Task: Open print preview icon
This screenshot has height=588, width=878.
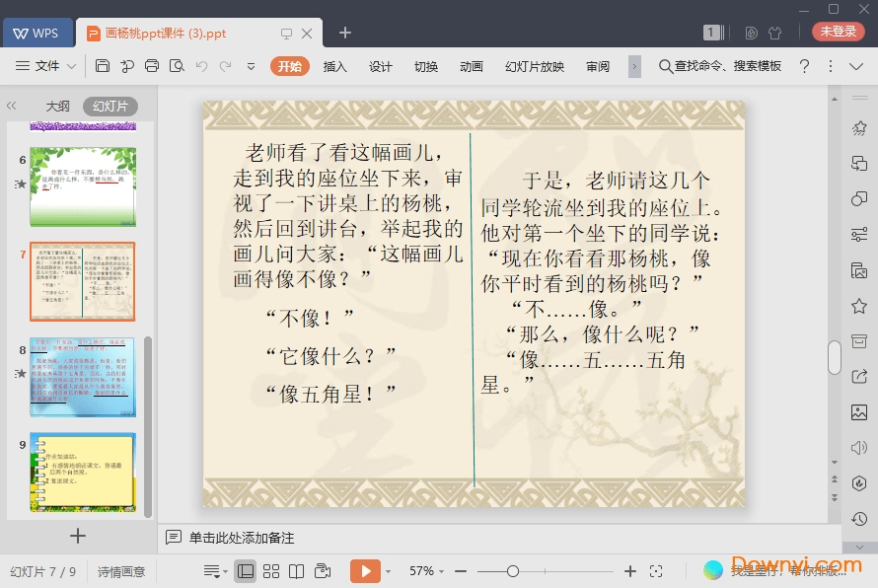Action: (x=177, y=66)
